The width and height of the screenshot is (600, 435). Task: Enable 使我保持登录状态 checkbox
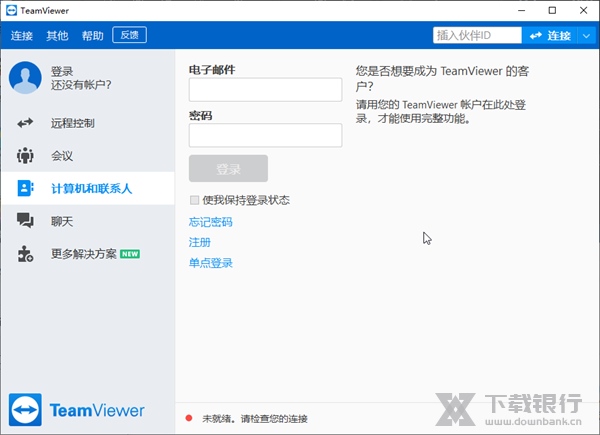[x=194, y=200]
